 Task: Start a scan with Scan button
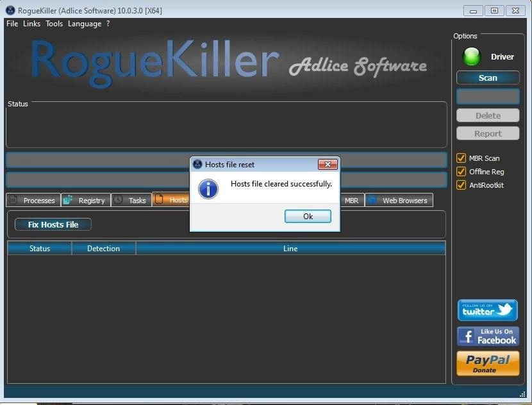coord(488,78)
